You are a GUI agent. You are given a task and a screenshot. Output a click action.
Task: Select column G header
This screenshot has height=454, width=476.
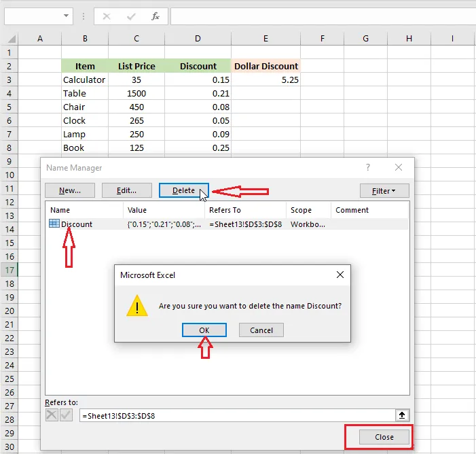pyautogui.click(x=366, y=39)
